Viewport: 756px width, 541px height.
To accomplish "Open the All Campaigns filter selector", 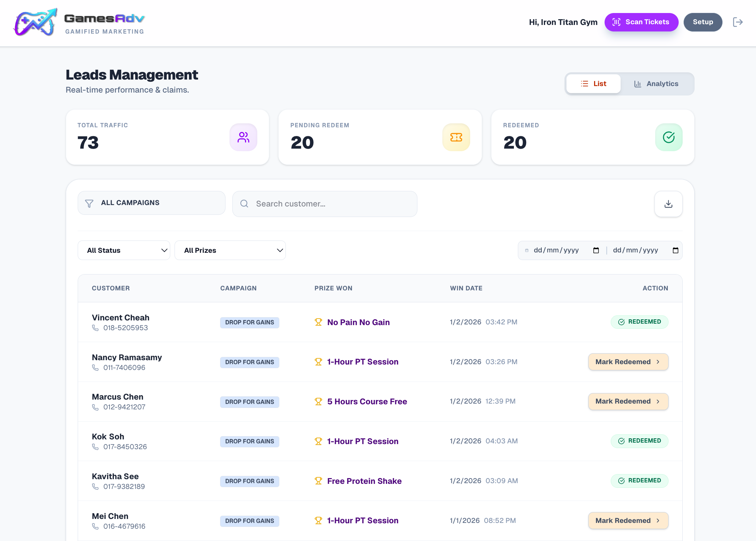I will coord(151,203).
